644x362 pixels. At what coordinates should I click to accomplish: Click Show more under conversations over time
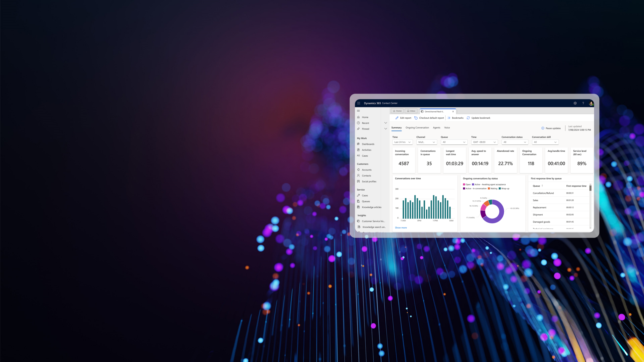(x=401, y=228)
